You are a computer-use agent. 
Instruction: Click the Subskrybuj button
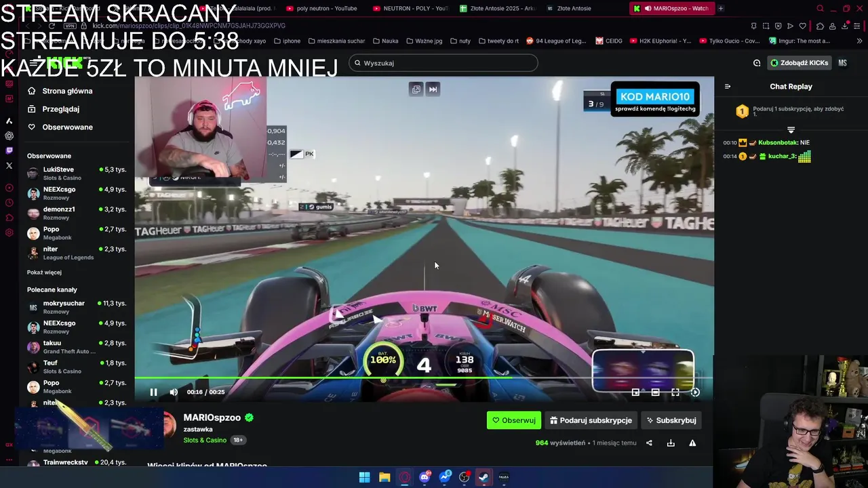(x=671, y=420)
